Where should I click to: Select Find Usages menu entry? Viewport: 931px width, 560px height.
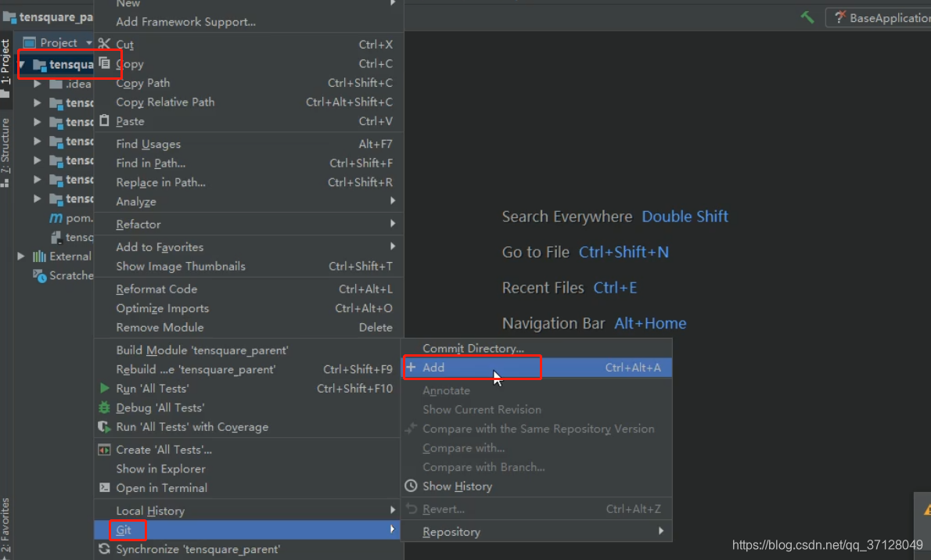tap(248, 144)
